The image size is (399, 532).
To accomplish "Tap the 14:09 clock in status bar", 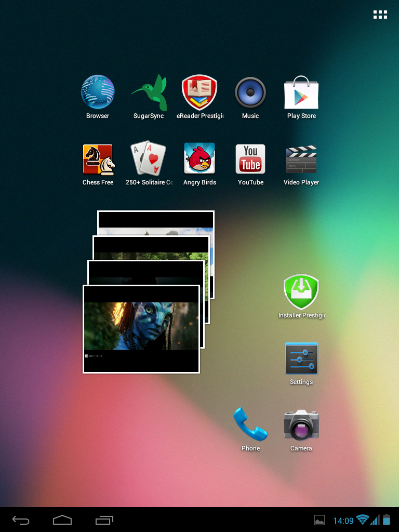I will tap(343, 521).
